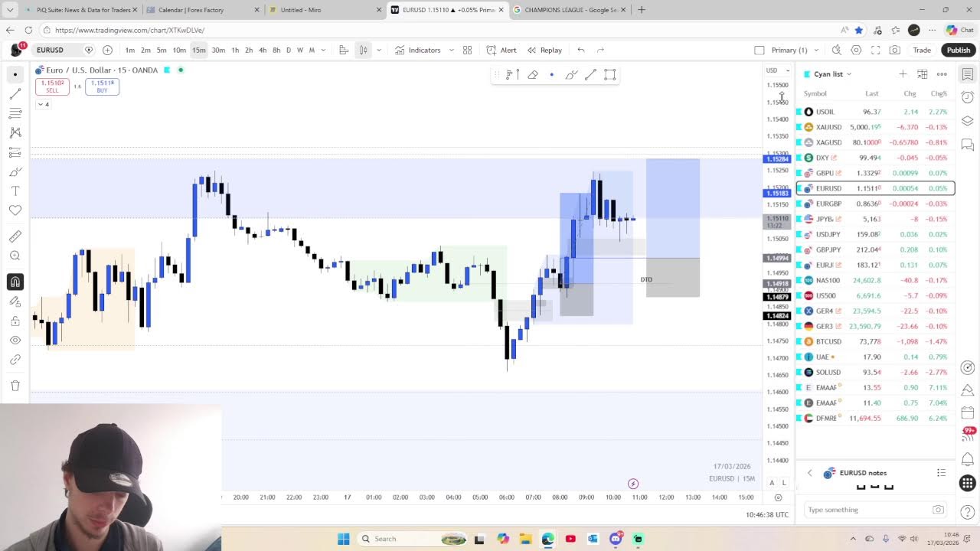980x551 pixels.
Task: Expand the chart type dropdown arrow
Action: (378, 50)
